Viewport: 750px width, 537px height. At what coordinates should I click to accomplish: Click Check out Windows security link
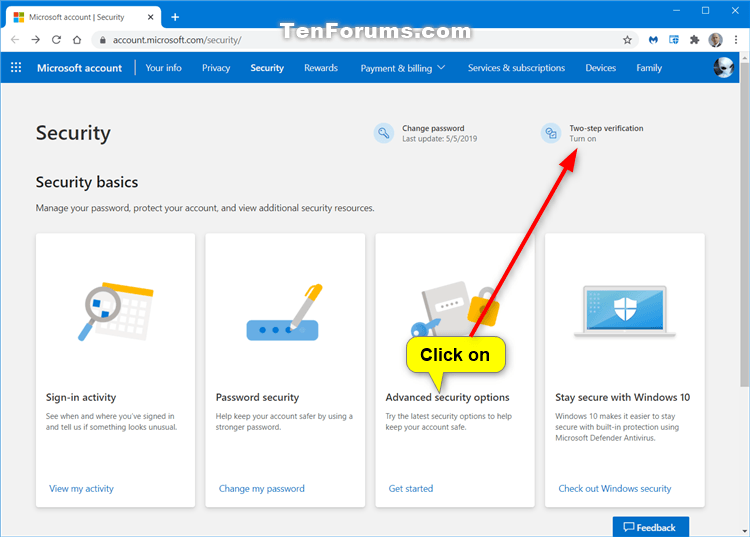(x=615, y=488)
